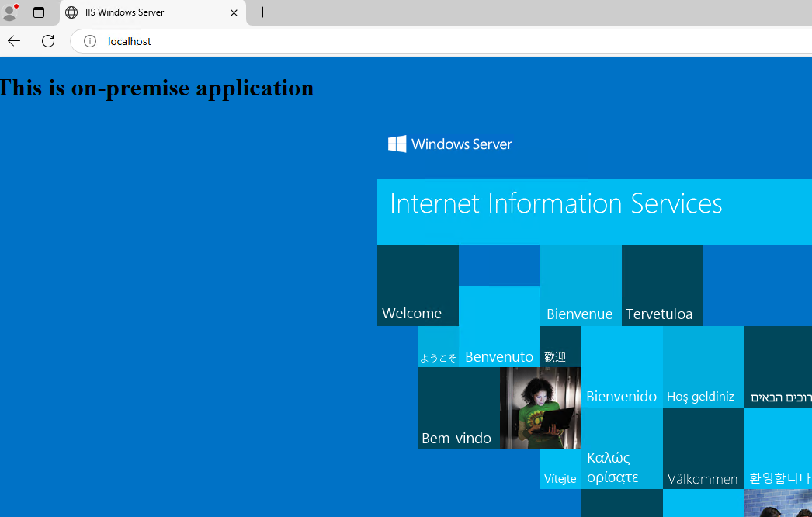Click the Bem-vindo tile
This screenshot has width=812, height=517.
(459, 408)
